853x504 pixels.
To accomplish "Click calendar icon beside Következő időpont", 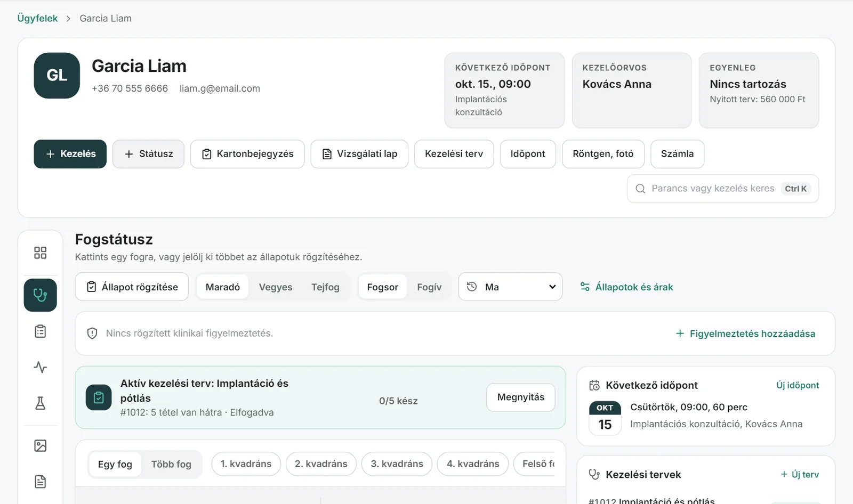I will [594, 385].
